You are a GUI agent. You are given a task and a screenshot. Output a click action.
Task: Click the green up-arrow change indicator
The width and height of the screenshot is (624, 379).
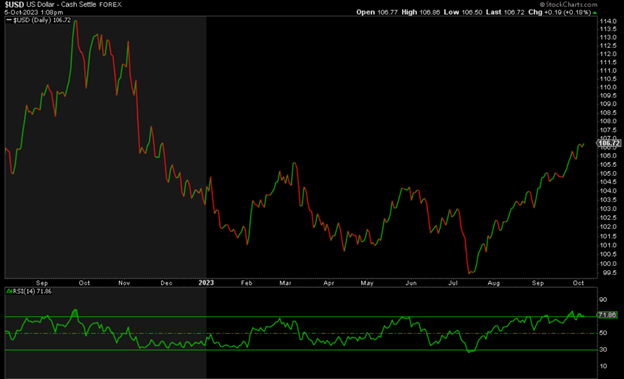click(595, 13)
